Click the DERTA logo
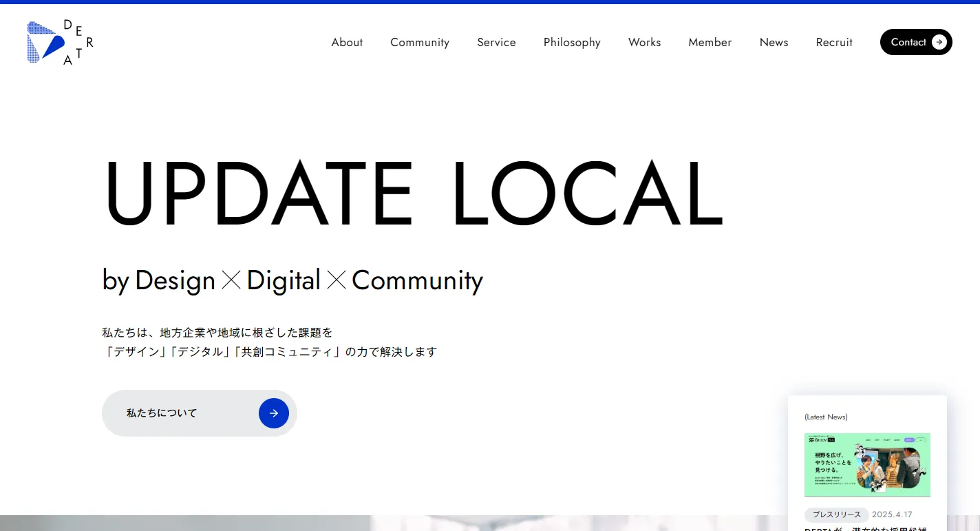Viewport: 980px width, 531px height. click(60, 42)
